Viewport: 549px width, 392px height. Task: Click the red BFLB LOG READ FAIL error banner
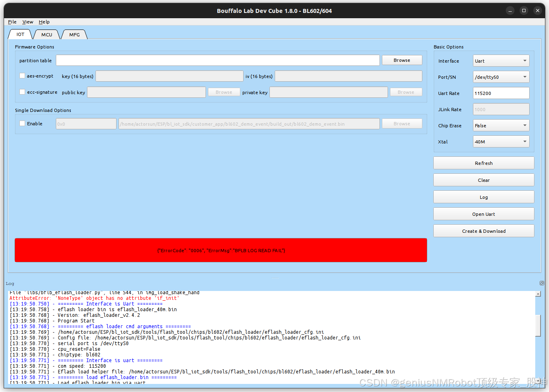click(221, 250)
